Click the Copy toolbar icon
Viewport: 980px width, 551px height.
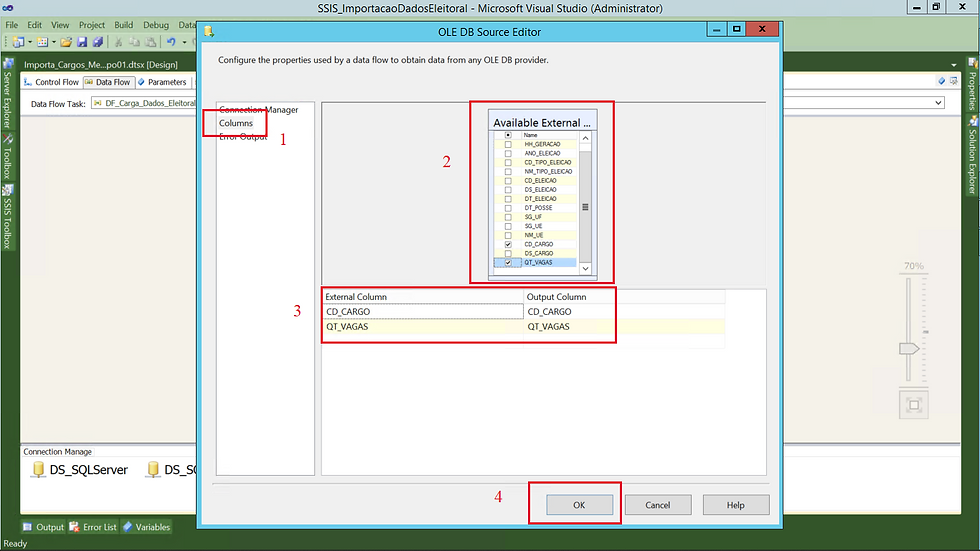tap(134, 42)
